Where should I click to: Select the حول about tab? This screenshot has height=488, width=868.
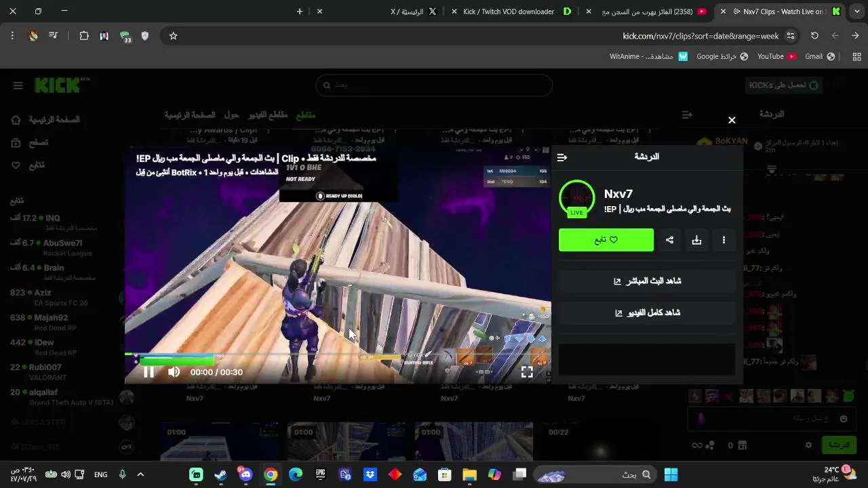point(231,115)
